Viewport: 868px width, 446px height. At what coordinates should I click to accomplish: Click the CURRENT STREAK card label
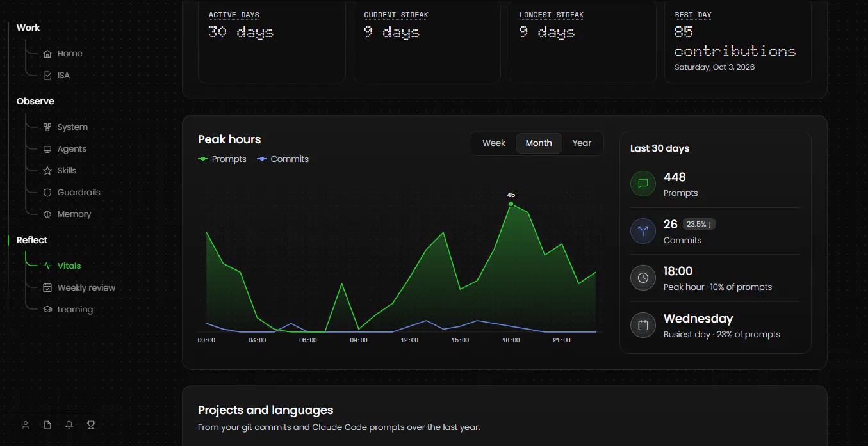point(396,15)
